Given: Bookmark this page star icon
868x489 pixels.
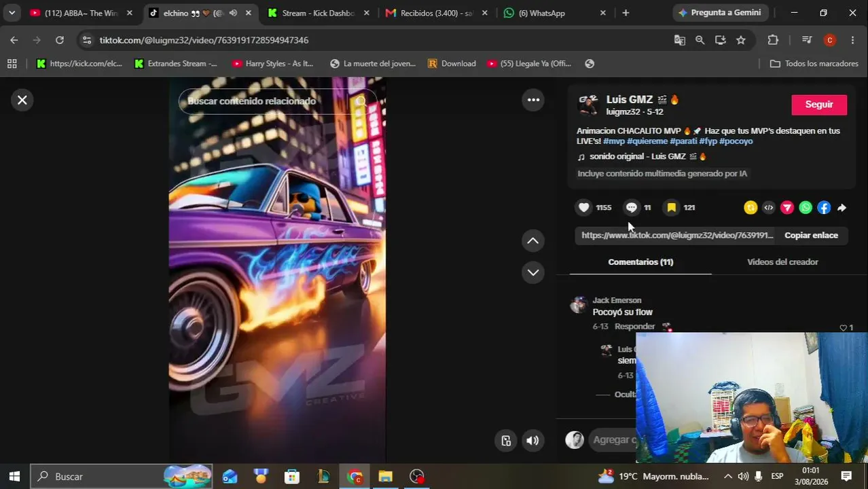Looking at the screenshot, I should click(740, 41).
